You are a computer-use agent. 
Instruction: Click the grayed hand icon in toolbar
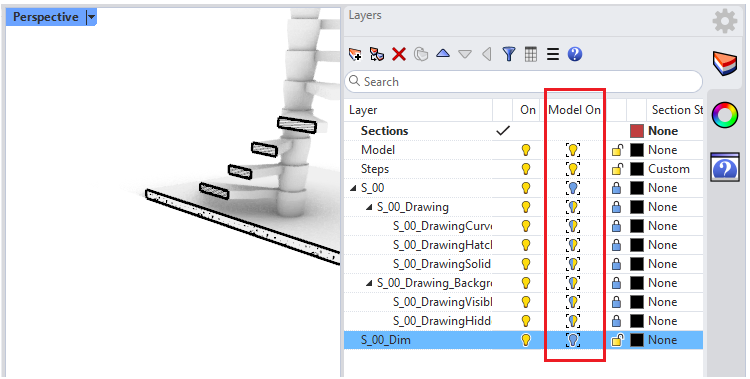pyautogui.click(x=421, y=54)
